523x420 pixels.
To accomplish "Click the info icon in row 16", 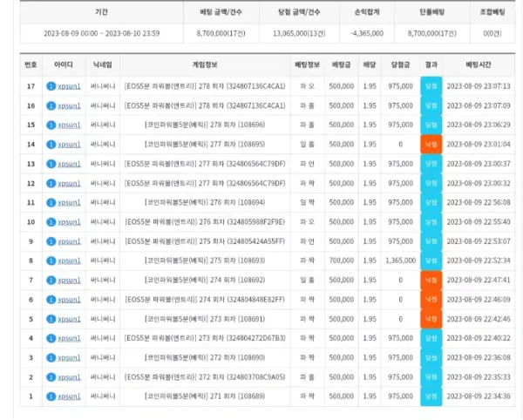I will coord(51,105).
